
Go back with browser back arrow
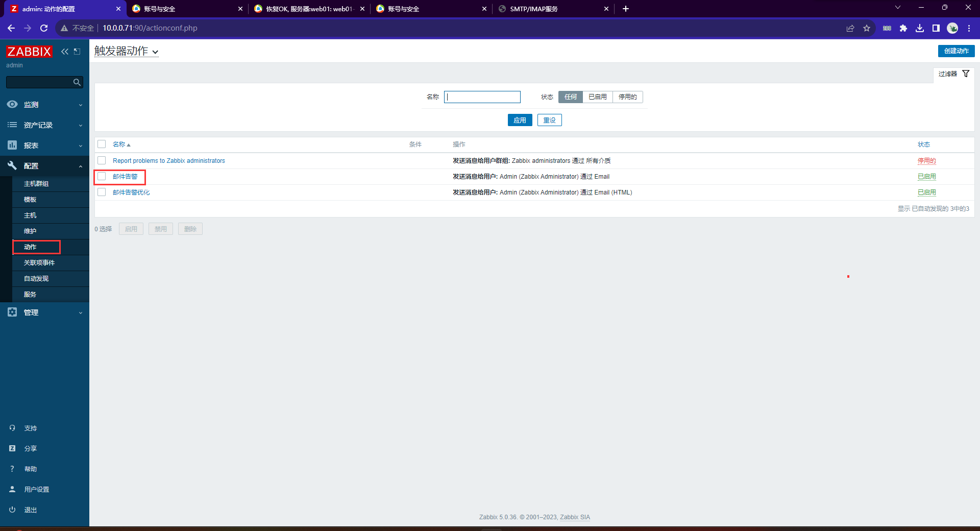coord(11,28)
